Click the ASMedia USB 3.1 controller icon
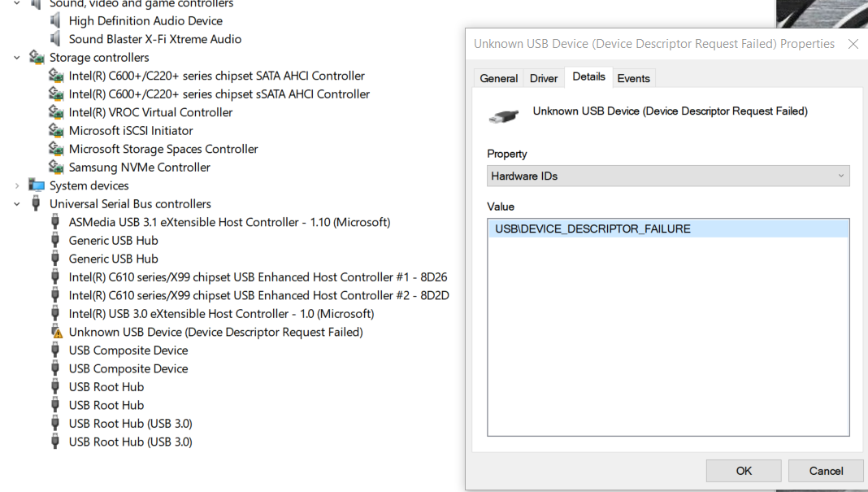 [x=54, y=222]
